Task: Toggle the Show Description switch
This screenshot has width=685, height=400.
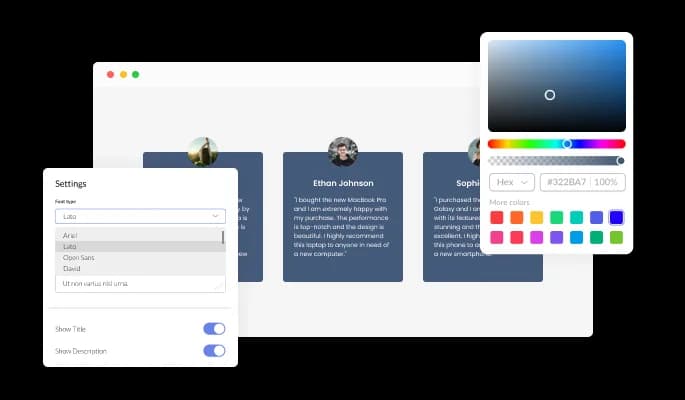Action: coord(214,351)
